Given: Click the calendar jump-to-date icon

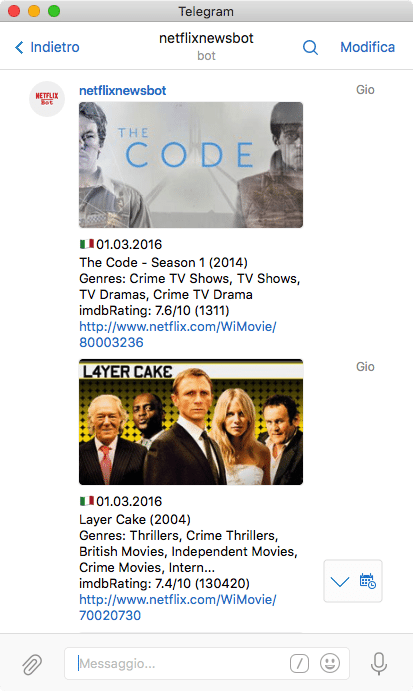Looking at the screenshot, I should [x=367, y=581].
